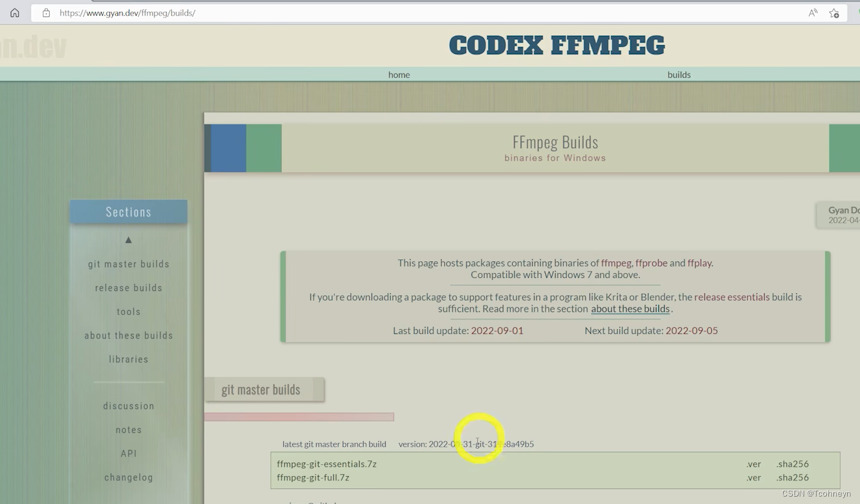Open .ver link for ffmpeg-git-full.7z
860x504 pixels.
tap(754, 477)
